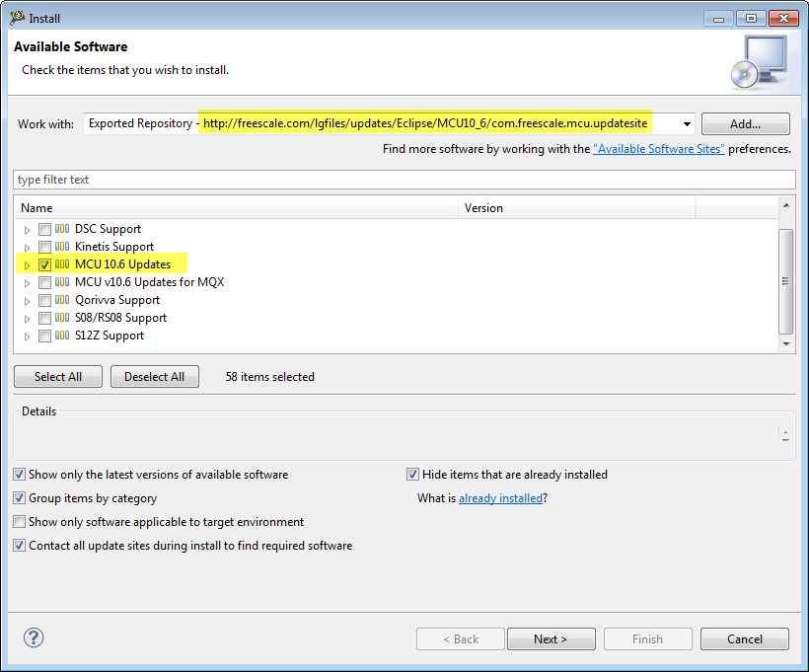Expand the S08/RS08 Support tree node
This screenshot has width=809, height=672.
[27, 319]
